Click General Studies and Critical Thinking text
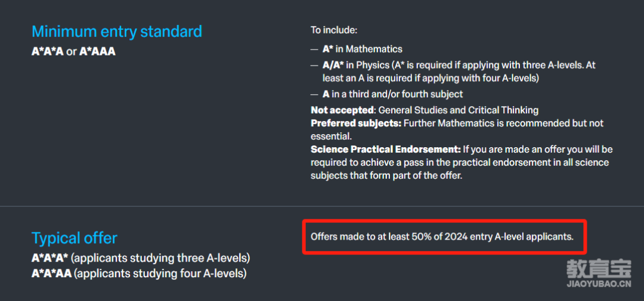The width and height of the screenshot is (644, 301). pos(458,110)
